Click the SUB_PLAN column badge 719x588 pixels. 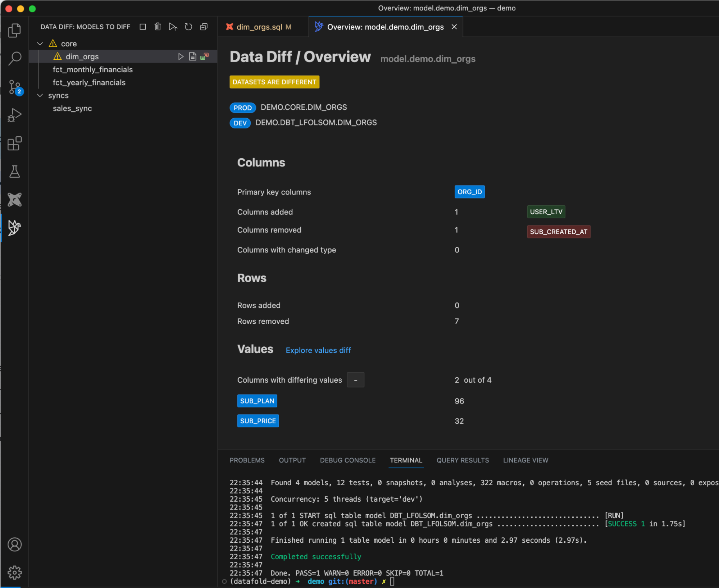(x=257, y=401)
